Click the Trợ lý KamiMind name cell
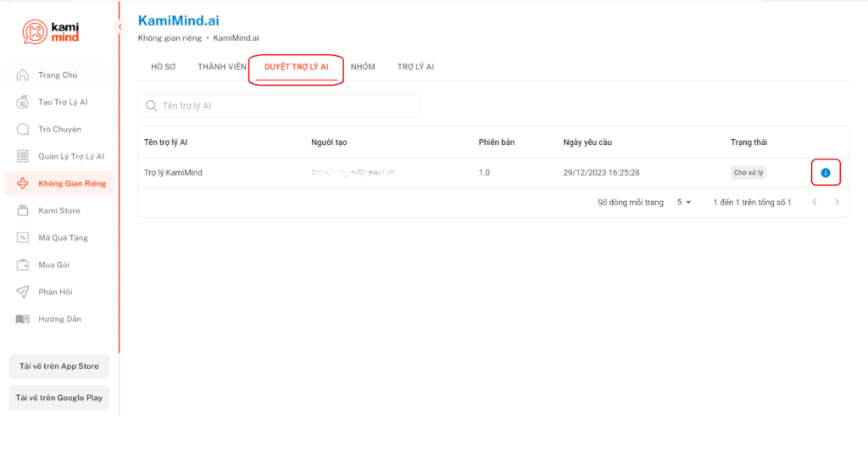 [173, 173]
